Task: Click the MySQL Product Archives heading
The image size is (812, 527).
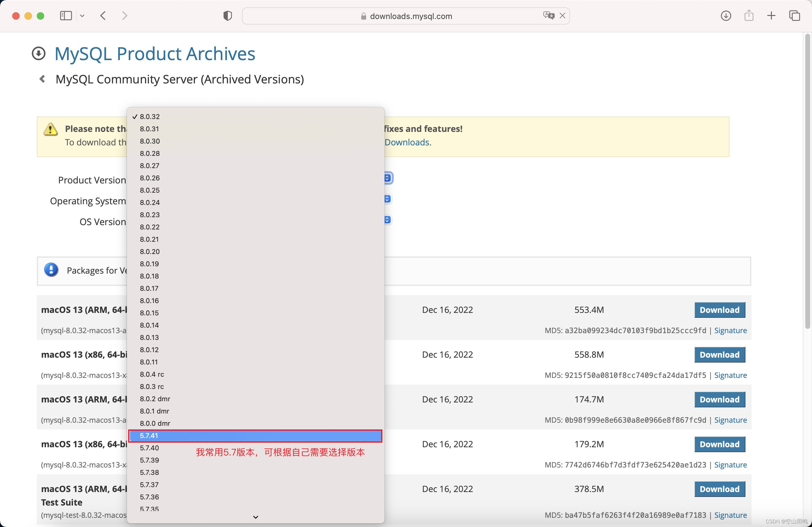Action: coord(155,54)
